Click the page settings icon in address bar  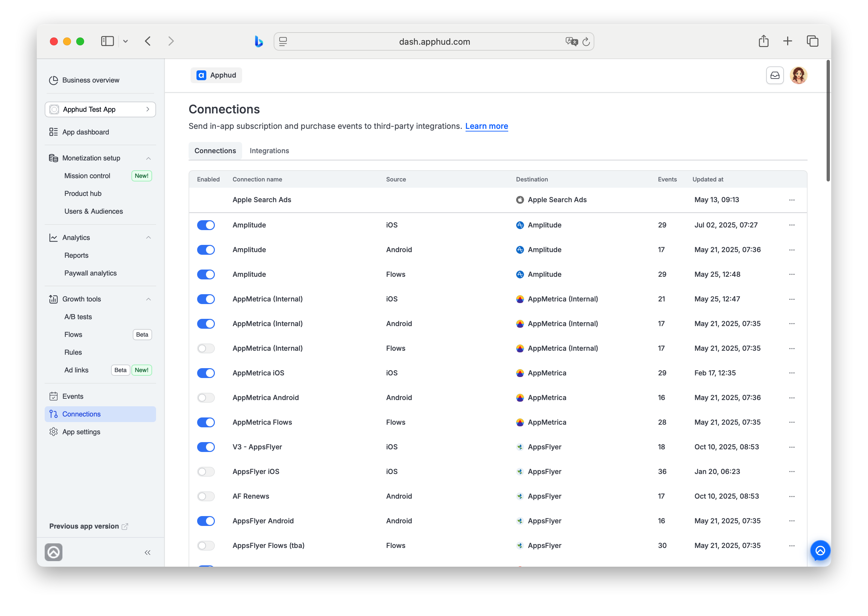283,41
